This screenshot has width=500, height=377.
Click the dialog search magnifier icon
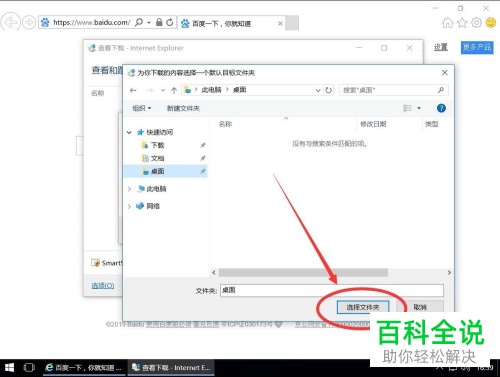441,90
